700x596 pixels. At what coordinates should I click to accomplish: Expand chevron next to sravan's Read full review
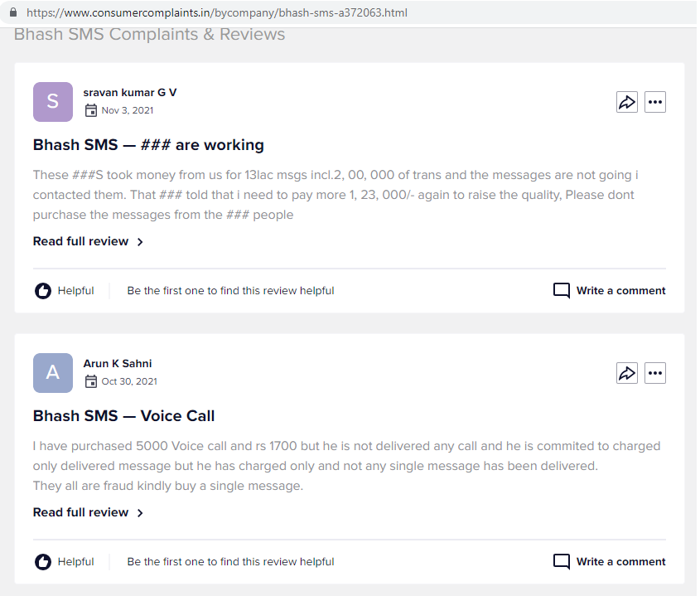point(140,242)
